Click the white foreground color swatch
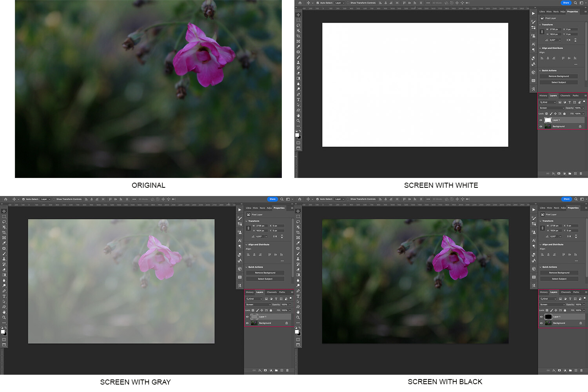This screenshot has height=392, width=588. [x=298, y=136]
